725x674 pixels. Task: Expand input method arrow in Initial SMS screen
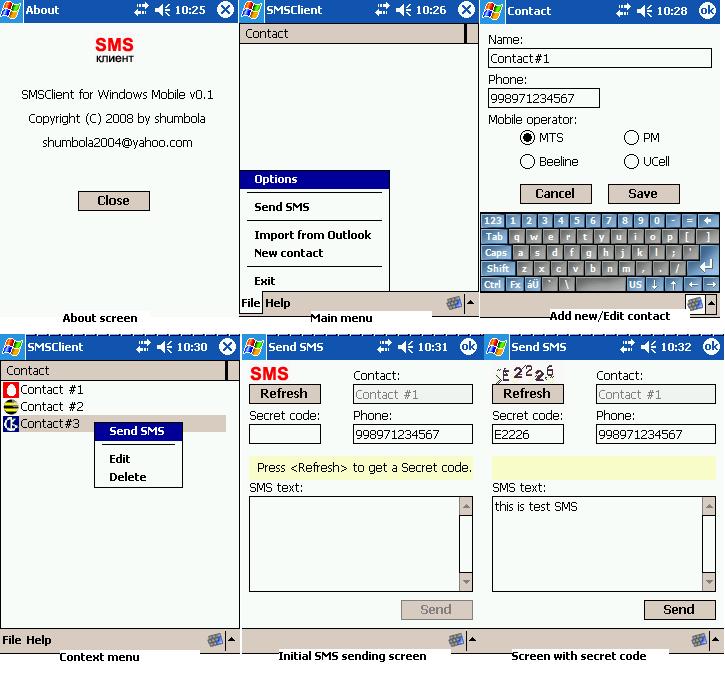(x=473, y=640)
